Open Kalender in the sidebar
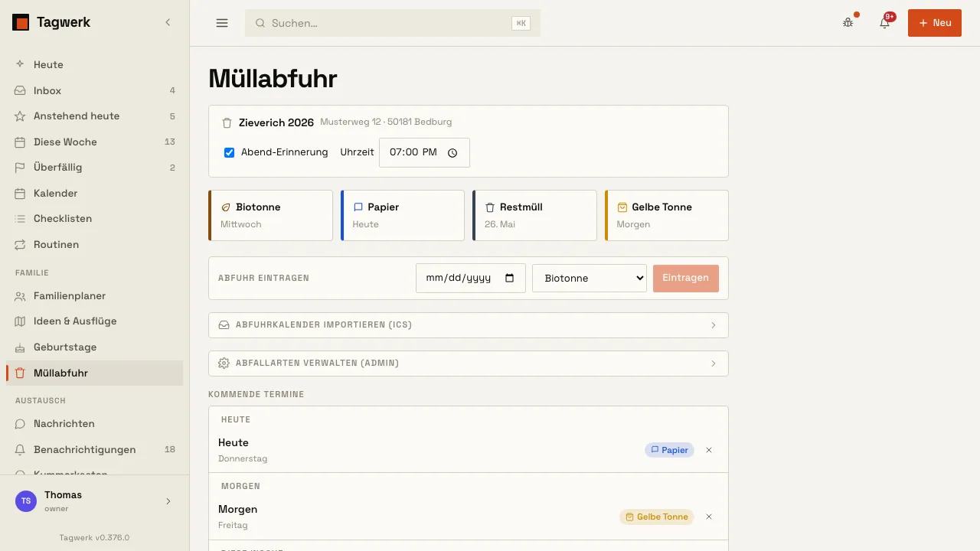The image size is (980, 551). pyautogui.click(x=95, y=193)
